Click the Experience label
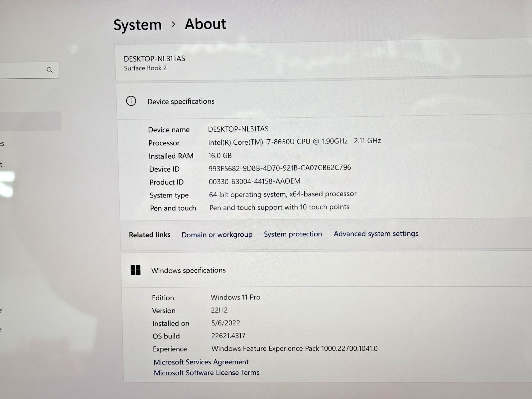The image size is (532, 399). point(170,349)
